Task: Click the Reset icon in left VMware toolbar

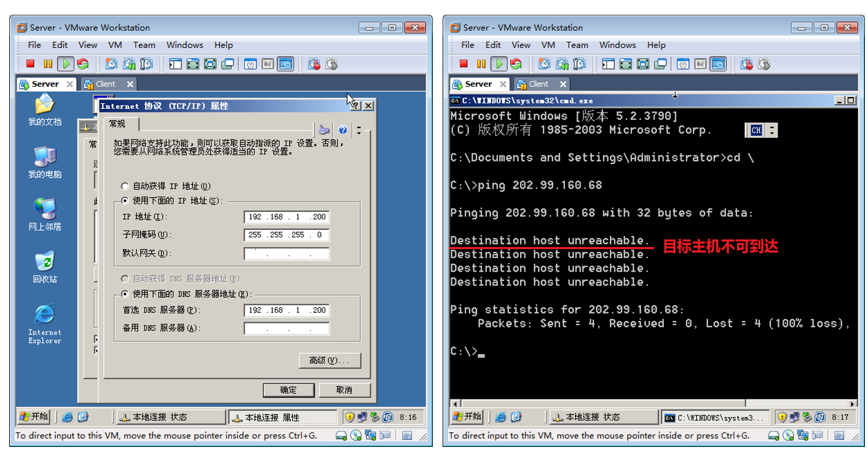Action: pos(82,64)
